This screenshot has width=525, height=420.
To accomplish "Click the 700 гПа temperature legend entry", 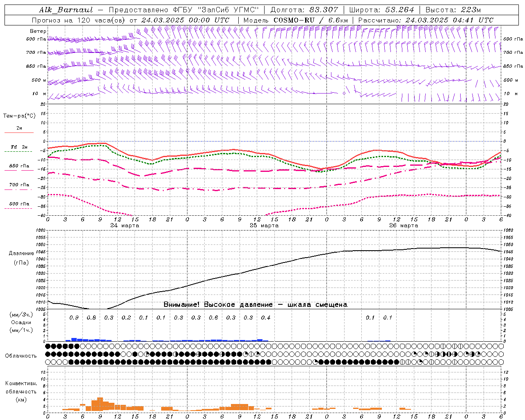I will 19,185.
